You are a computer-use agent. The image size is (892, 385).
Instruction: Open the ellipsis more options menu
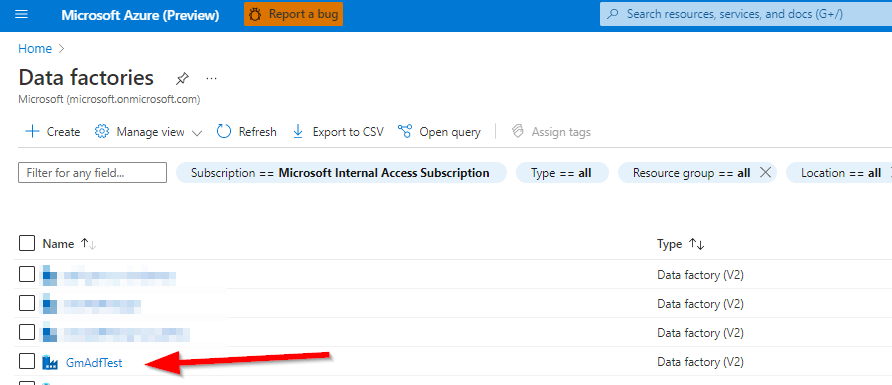(x=212, y=77)
